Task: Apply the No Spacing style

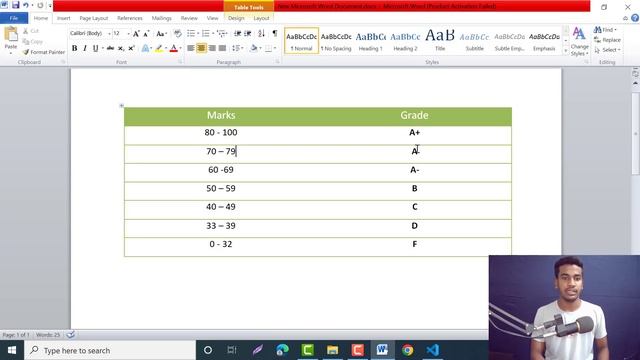Action: pos(336,41)
